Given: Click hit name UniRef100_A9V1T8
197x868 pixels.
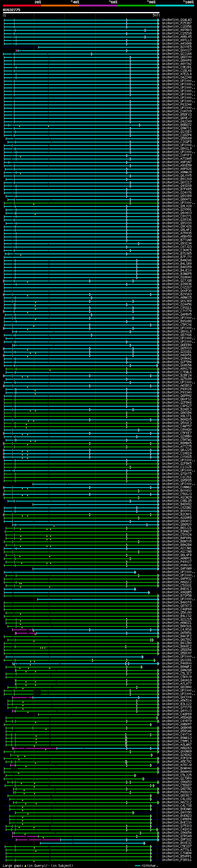Looking at the screenshot, I should point(177,369).
